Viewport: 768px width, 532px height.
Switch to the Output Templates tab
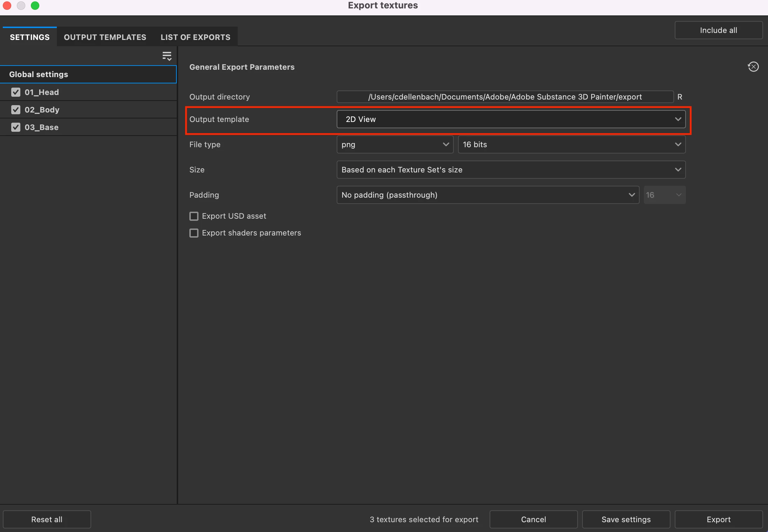coord(105,37)
